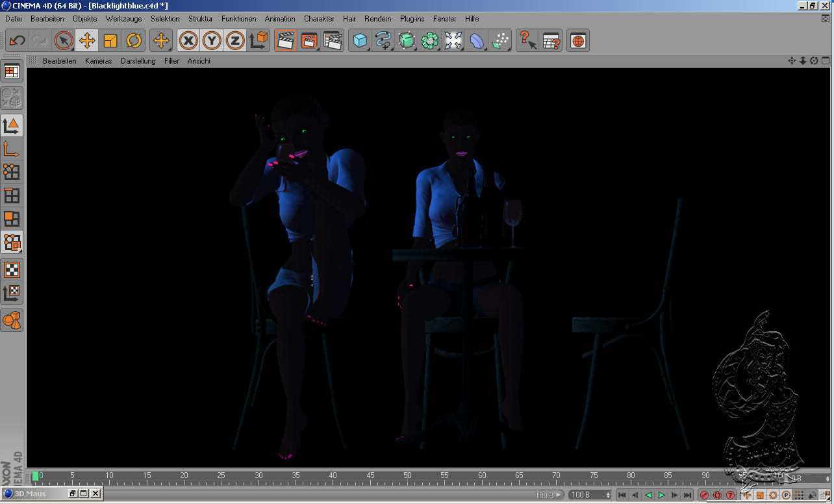Select the Texture Axis tool
834x504 pixels.
[x=12, y=293]
